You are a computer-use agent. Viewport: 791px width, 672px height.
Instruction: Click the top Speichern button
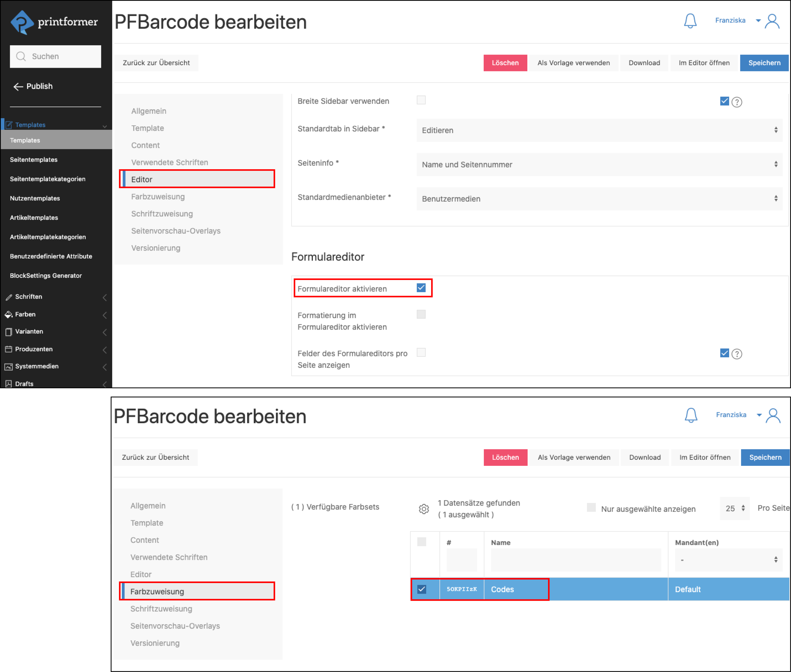(x=764, y=63)
